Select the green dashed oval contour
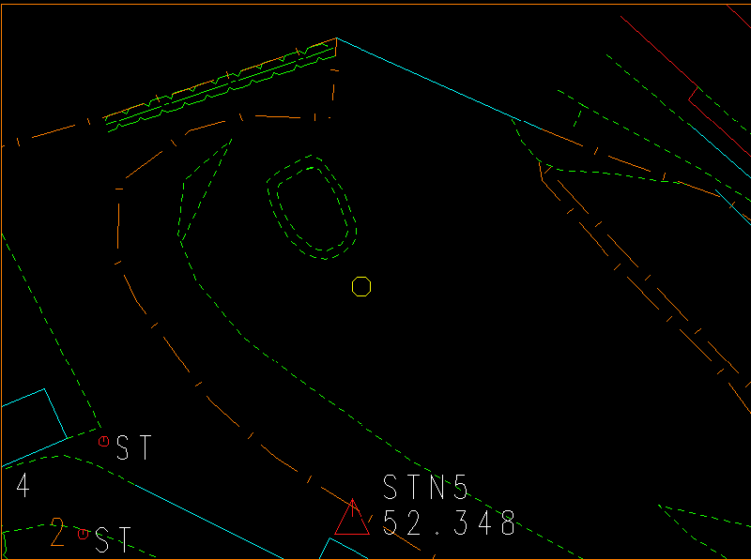Viewport: 751px width, 560px height. tap(313, 209)
